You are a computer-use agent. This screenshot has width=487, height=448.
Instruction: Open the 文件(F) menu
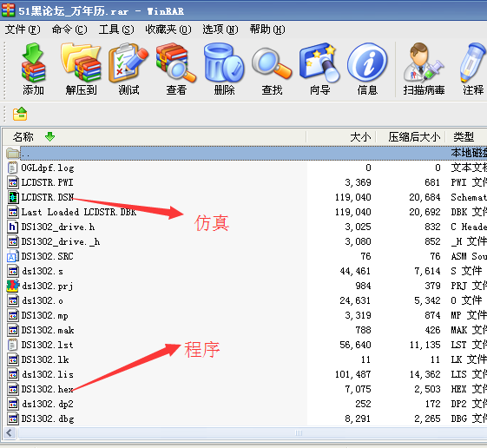[x=23, y=30]
